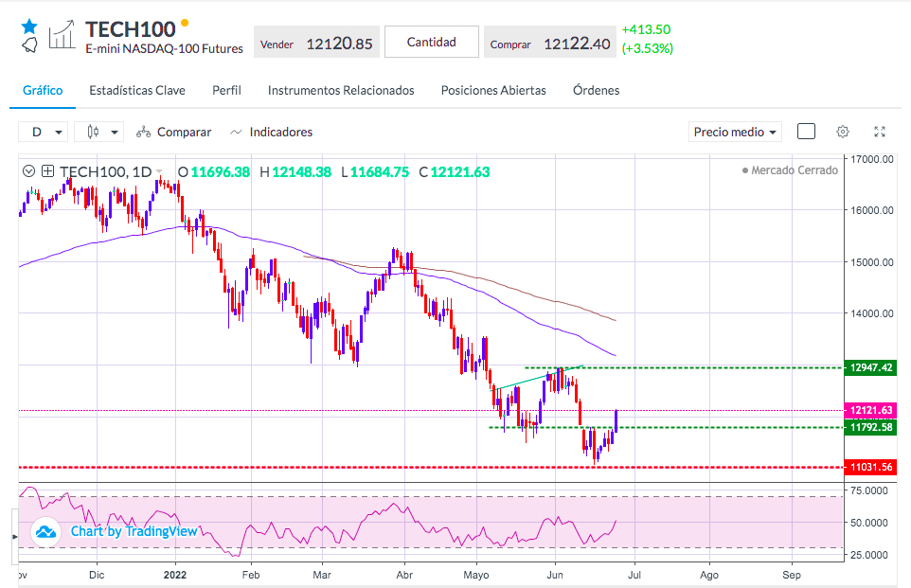Image resolution: width=911 pixels, height=588 pixels.
Task: Open the Perfil tab
Action: (x=226, y=90)
